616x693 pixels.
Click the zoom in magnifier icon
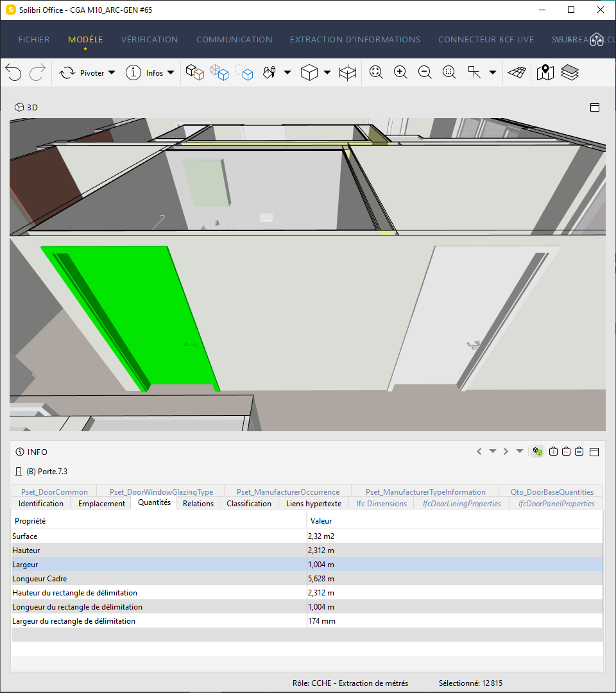400,72
